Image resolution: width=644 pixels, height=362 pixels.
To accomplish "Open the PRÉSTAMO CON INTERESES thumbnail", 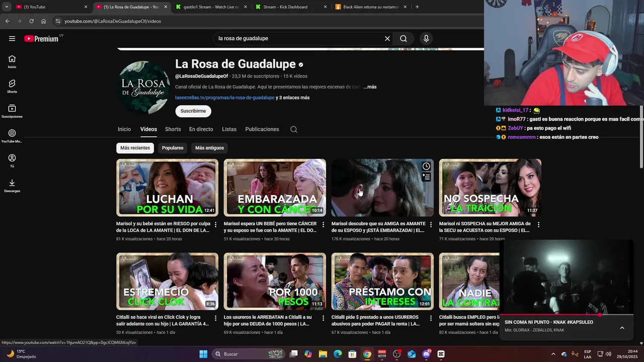I will (x=382, y=282).
